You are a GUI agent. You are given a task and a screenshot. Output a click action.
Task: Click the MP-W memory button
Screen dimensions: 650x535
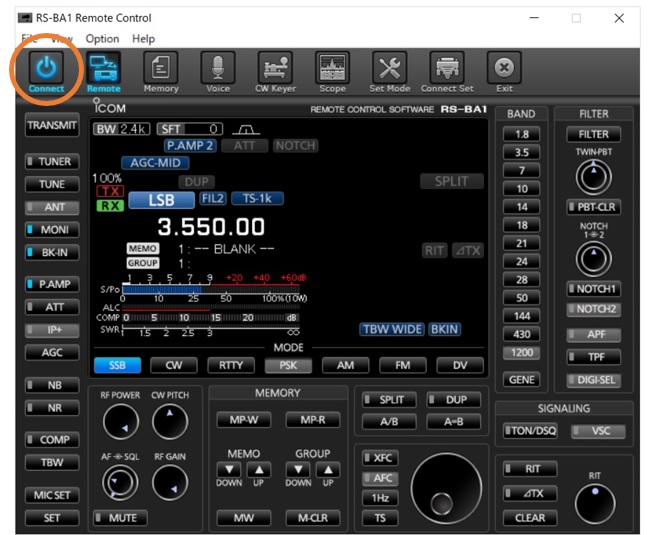point(244,420)
